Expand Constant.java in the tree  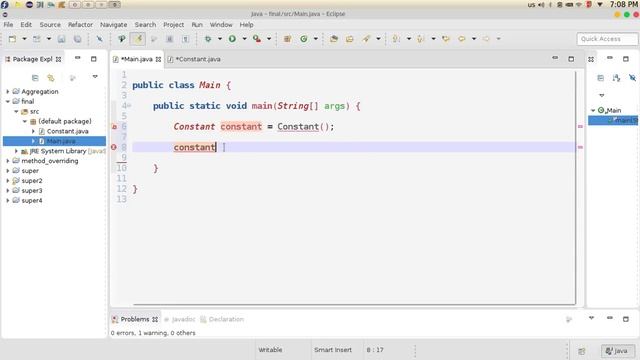tap(33, 131)
